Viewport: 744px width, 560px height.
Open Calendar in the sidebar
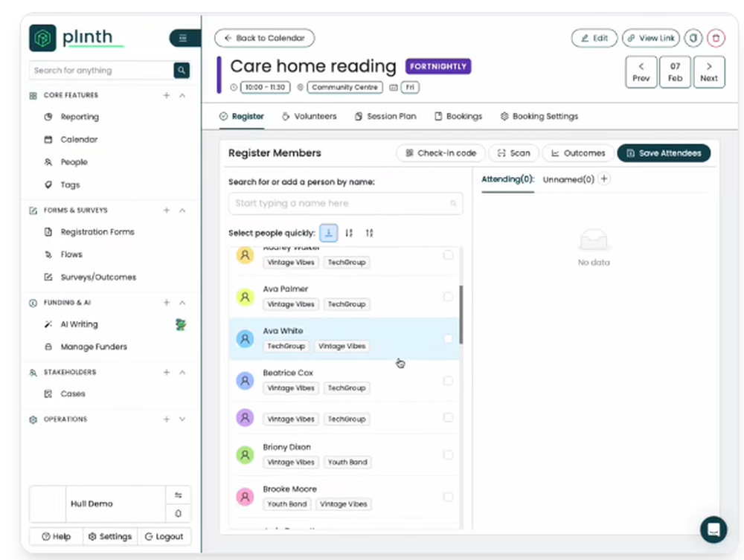pos(79,139)
